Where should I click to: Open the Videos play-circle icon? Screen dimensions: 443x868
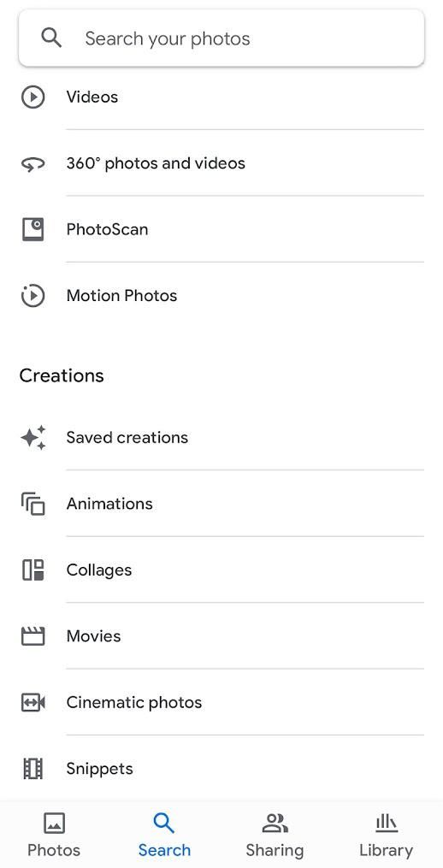tap(32, 97)
